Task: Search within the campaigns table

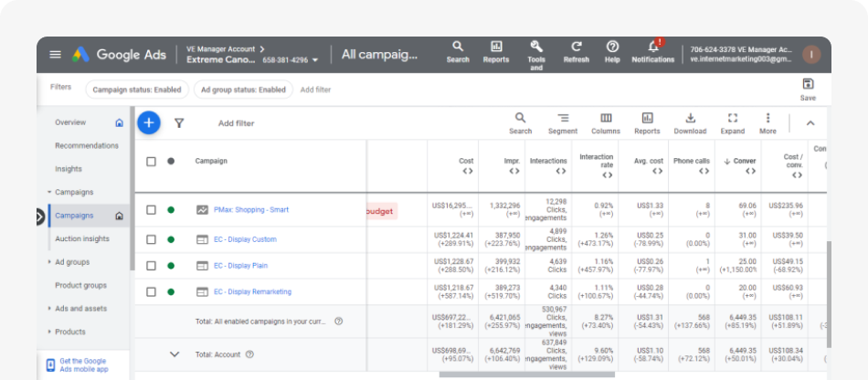Action: [x=521, y=123]
